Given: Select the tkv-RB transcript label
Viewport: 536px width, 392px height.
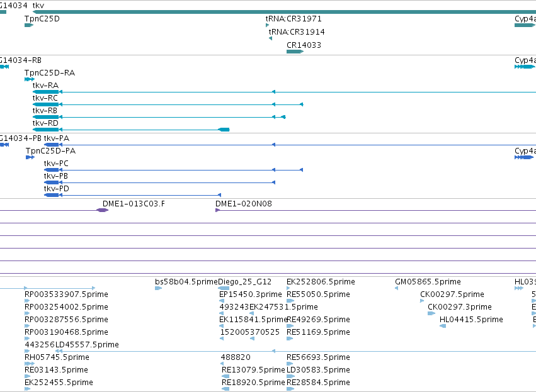Looking at the screenshot, I should tap(45, 111).
